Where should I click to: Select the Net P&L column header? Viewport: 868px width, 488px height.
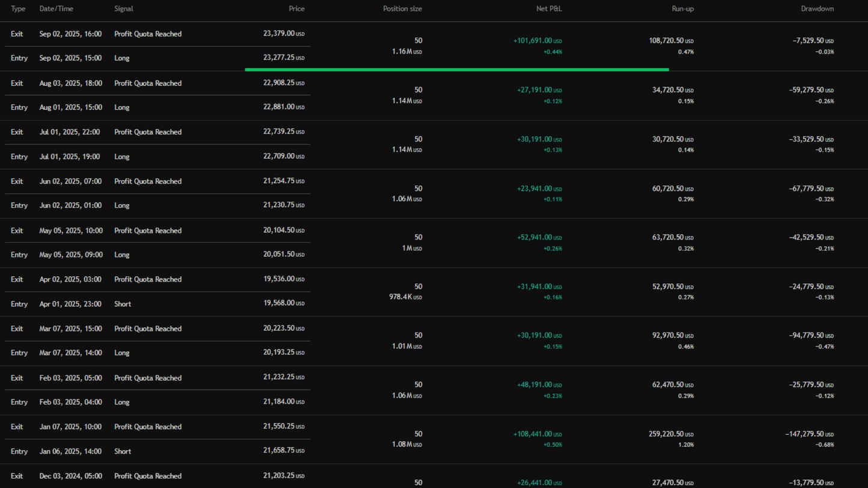pos(549,9)
